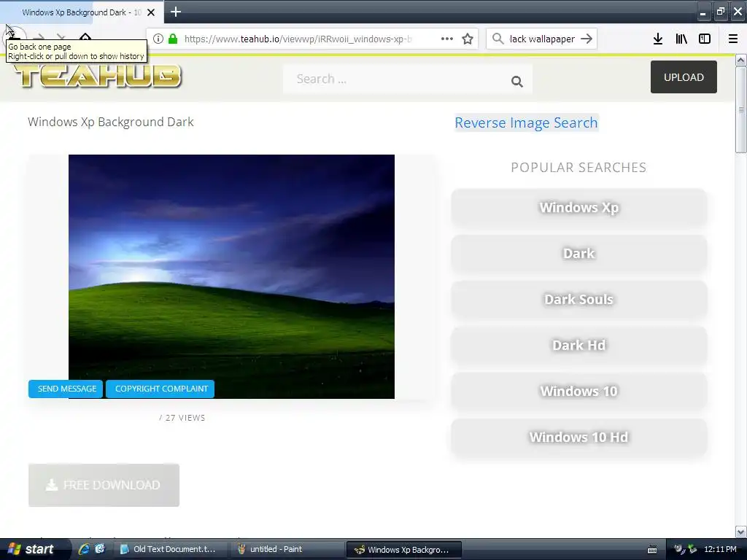Toggle the sidebar view icon
747x560 pixels.
pos(705,39)
